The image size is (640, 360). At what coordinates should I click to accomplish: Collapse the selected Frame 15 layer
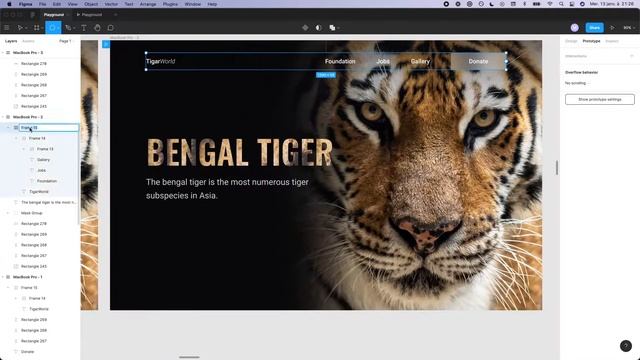pos(8,128)
